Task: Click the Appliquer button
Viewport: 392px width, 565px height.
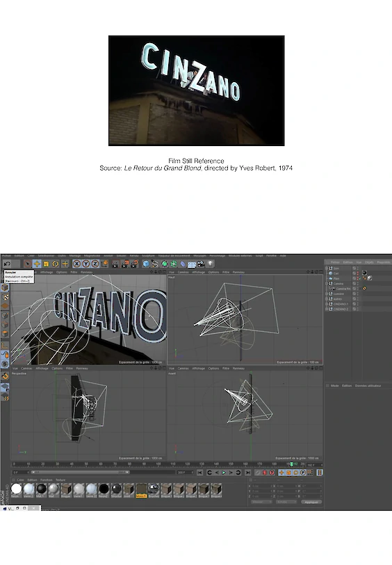Action: point(311,502)
